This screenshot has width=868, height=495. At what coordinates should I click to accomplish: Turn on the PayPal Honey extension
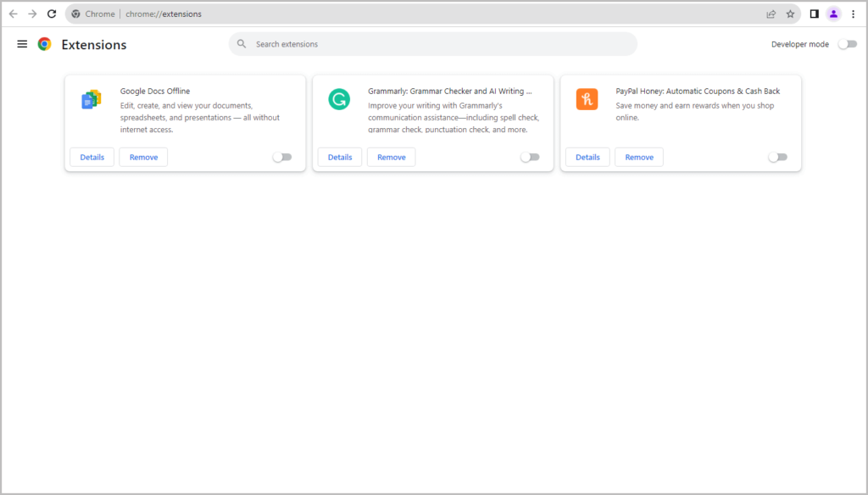(x=778, y=158)
